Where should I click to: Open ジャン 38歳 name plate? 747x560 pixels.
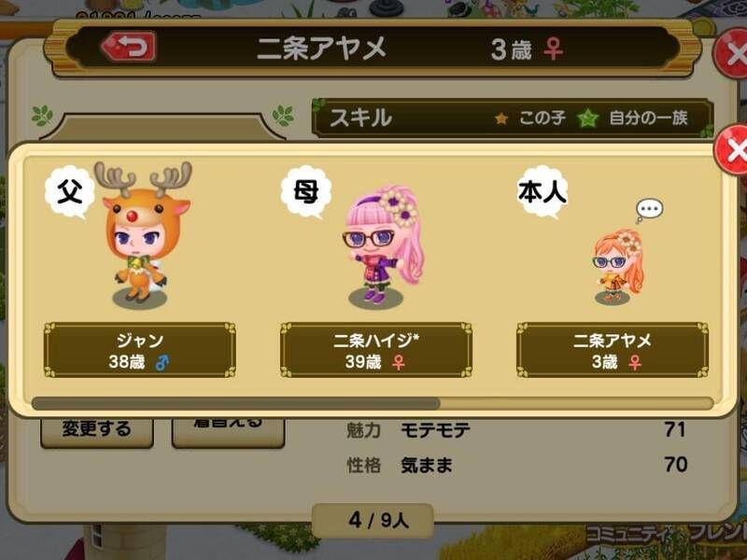pos(139,351)
